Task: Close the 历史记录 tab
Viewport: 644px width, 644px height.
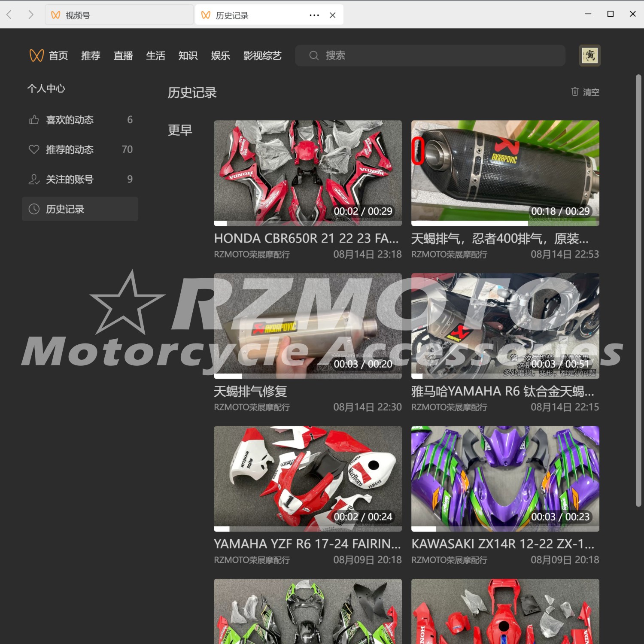Action: (332, 15)
